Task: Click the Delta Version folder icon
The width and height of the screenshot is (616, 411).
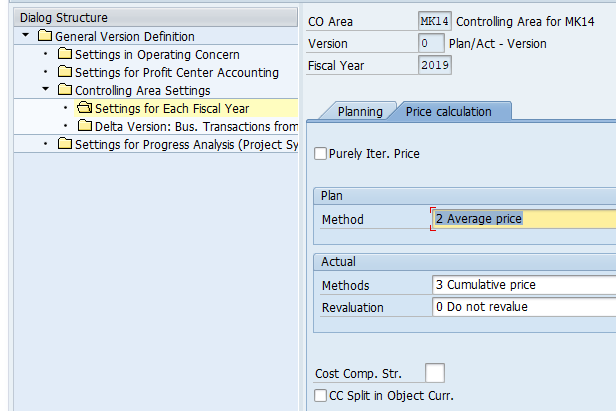Action: [x=85, y=126]
